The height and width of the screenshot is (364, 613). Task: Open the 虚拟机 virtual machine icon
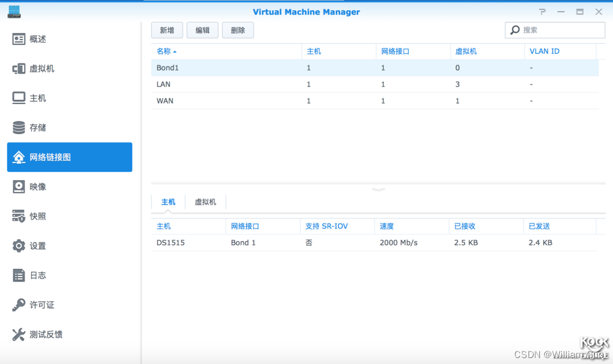tap(19, 69)
